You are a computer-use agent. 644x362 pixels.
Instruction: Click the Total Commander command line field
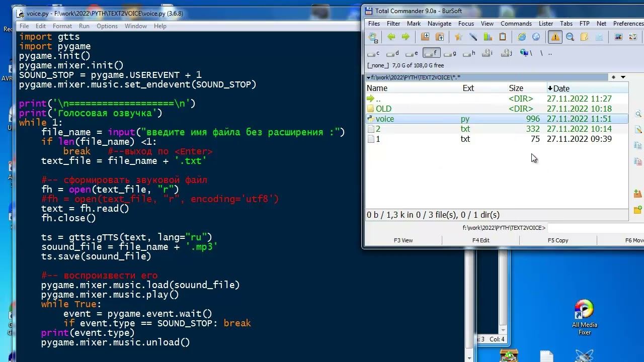coord(595,228)
